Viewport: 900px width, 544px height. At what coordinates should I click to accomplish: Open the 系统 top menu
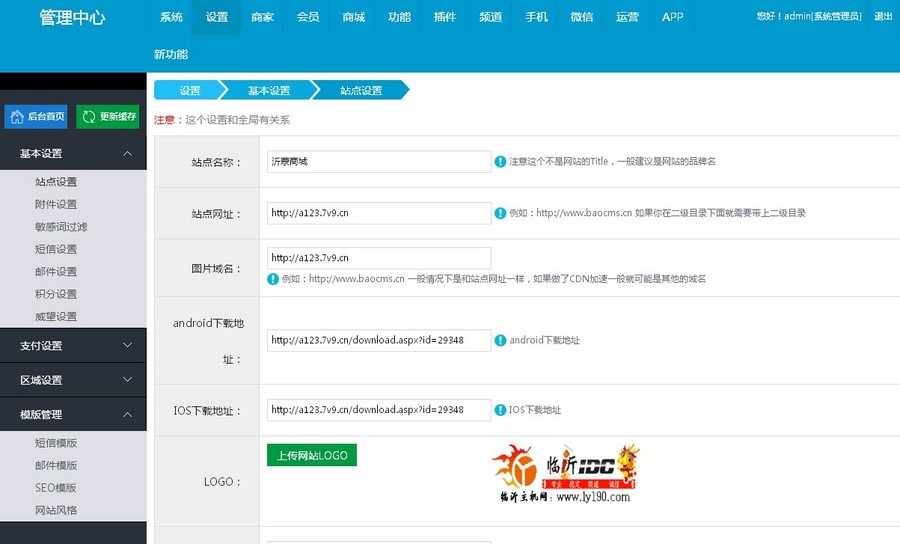point(171,17)
